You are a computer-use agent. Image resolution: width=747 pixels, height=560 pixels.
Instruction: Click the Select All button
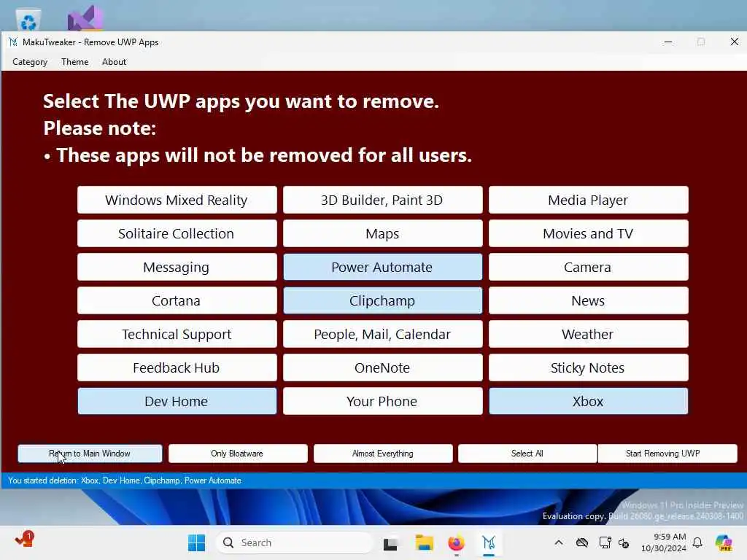527,454
